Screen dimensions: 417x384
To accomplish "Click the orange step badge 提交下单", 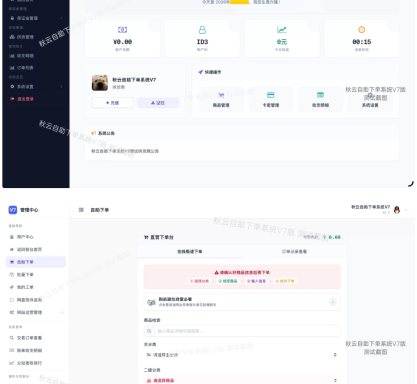I will [285, 281].
